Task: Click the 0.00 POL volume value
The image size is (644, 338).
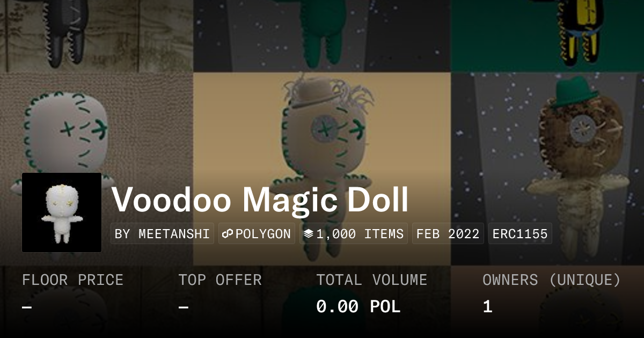Action: coord(358,307)
